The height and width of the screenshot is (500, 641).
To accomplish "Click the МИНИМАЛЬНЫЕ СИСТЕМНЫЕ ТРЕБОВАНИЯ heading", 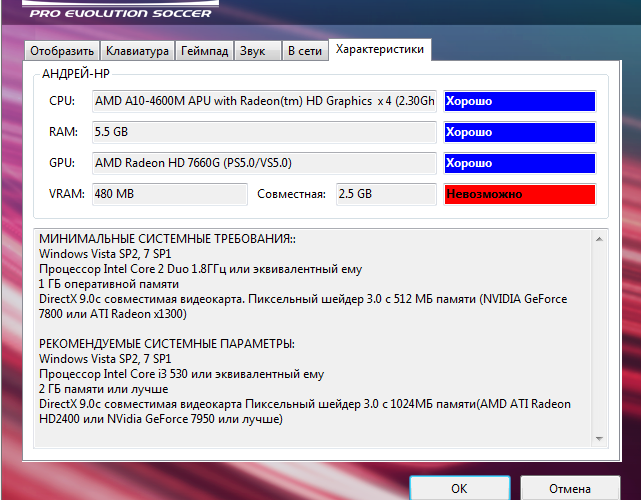I will tap(167, 239).
